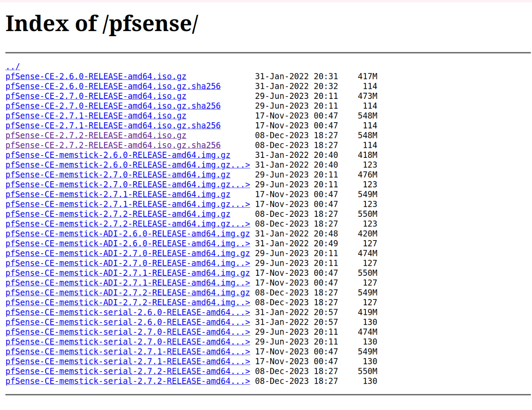Open the 2.7.1 iso.gz.sha256 checksum file
Screen dimensions: 532x410
(113, 126)
